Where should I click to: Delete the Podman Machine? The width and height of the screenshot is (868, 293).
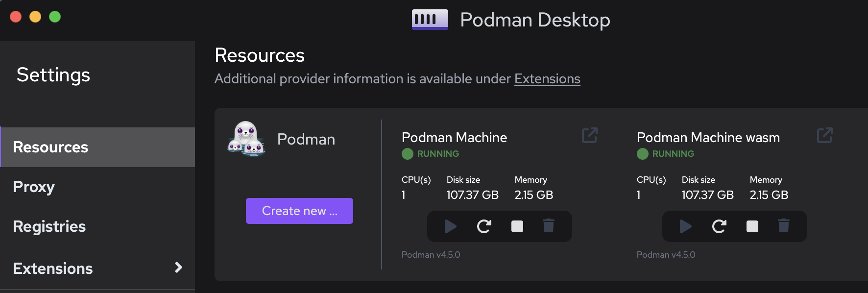click(548, 226)
